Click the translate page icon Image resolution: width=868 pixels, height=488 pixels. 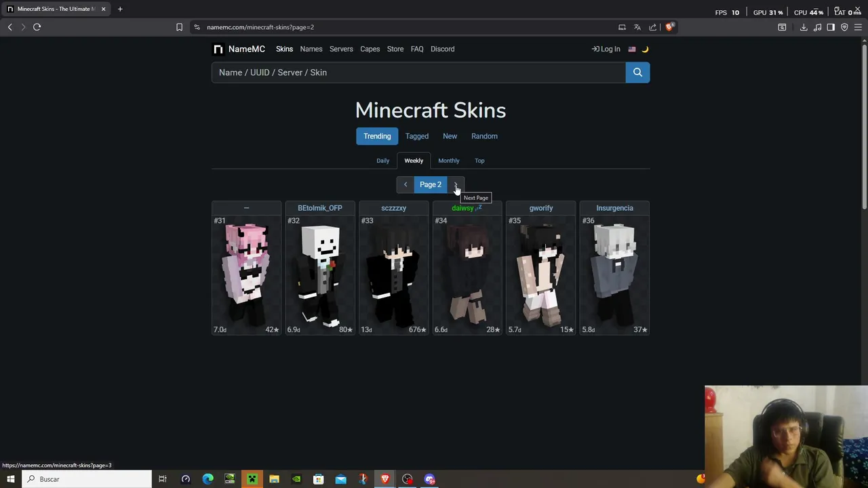[637, 27]
